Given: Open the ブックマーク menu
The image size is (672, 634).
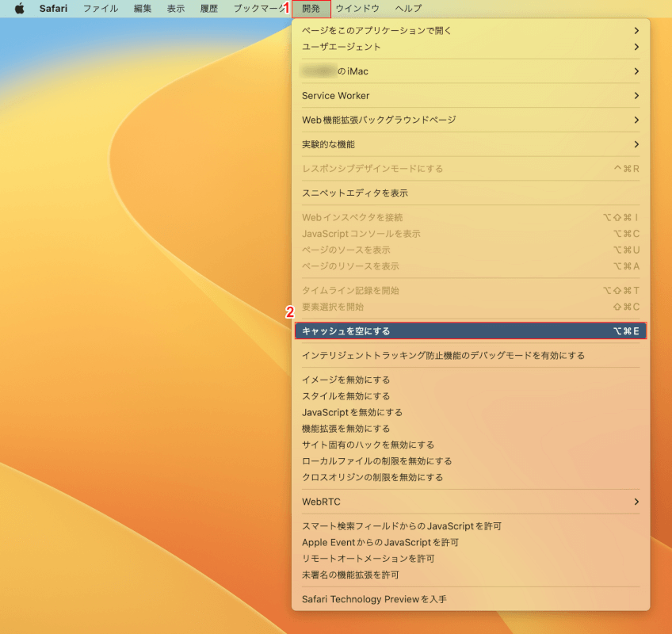Looking at the screenshot, I should pyautogui.click(x=259, y=9).
